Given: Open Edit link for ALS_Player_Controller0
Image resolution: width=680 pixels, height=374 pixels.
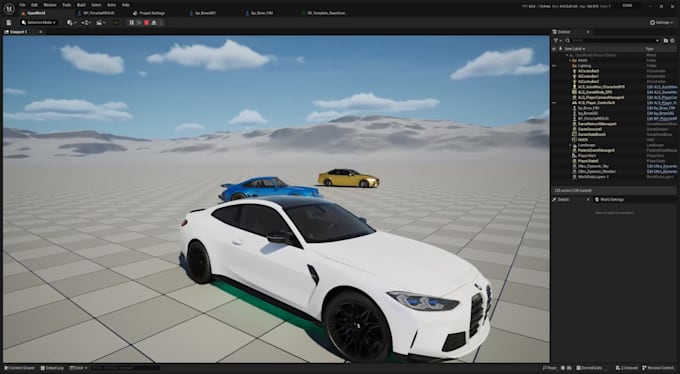Looking at the screenshot, I should coord(661,103).
